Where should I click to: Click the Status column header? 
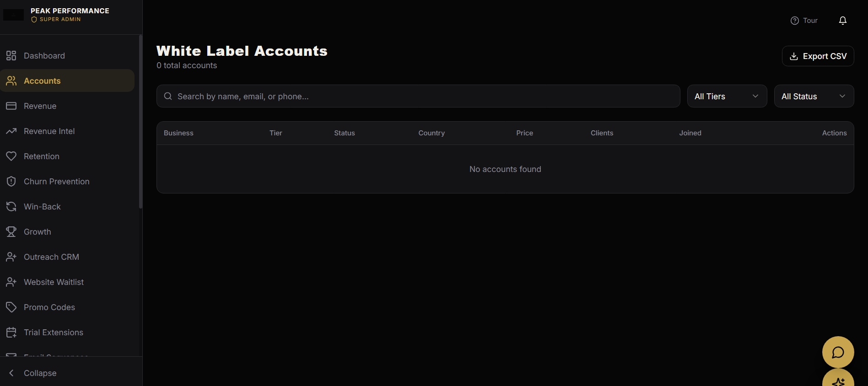[x=345, y=133]
